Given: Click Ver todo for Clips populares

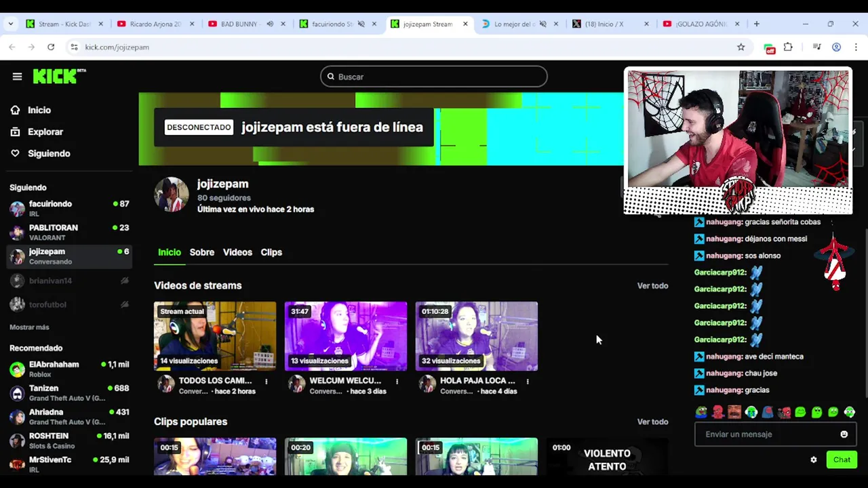Looking at the screenshot, I should [652, 422].
